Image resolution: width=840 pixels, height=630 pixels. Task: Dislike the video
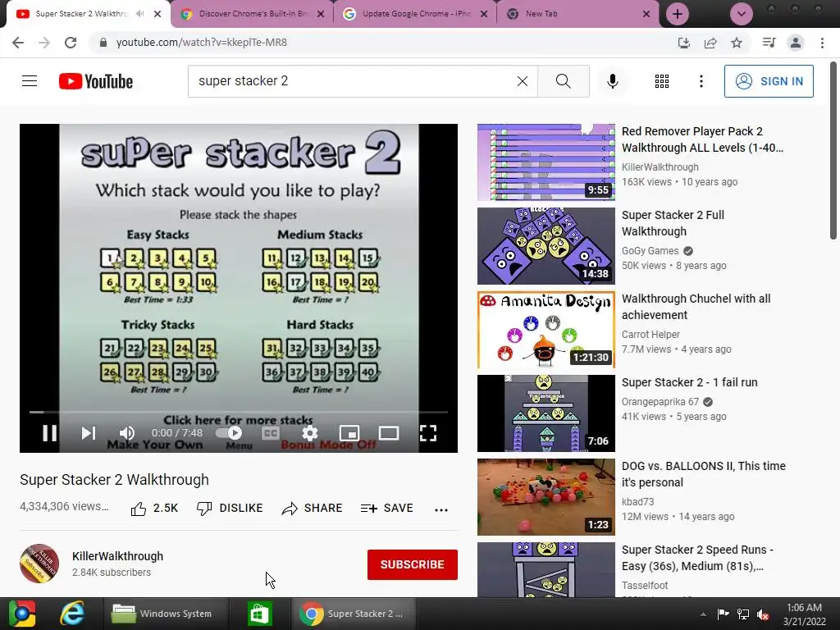coord(230,508)
